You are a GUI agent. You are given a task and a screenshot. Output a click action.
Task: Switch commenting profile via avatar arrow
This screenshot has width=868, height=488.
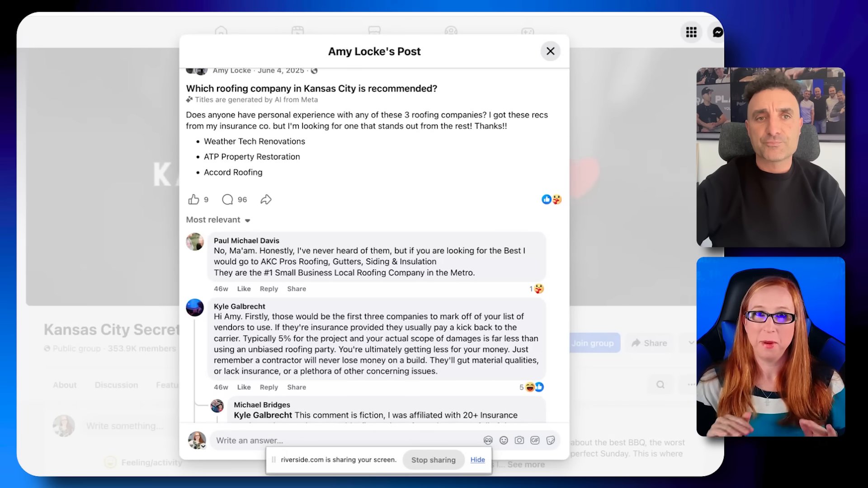point(203,446)
